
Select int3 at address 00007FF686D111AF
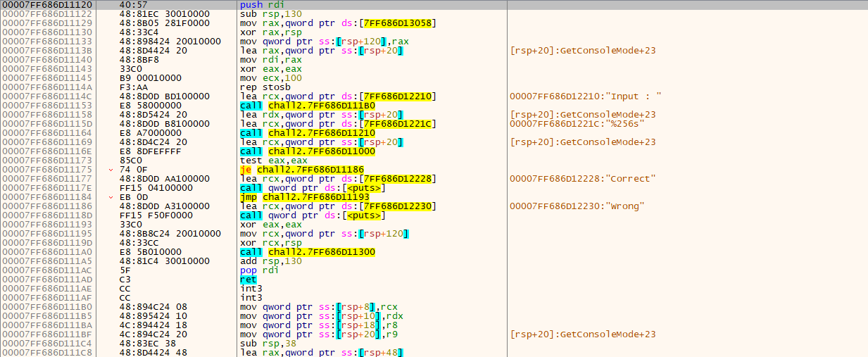click(x=251, y=298)
